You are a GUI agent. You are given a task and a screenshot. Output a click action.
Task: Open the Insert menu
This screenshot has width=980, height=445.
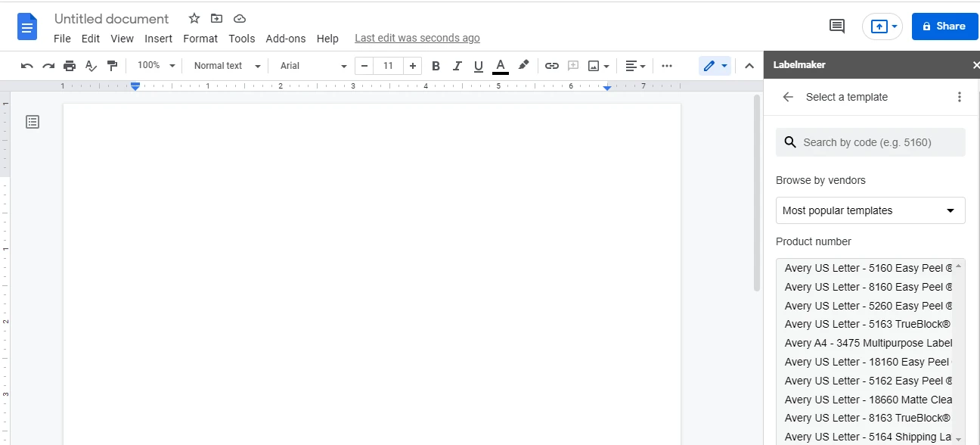pyautogui.click(x=159, y=39)
